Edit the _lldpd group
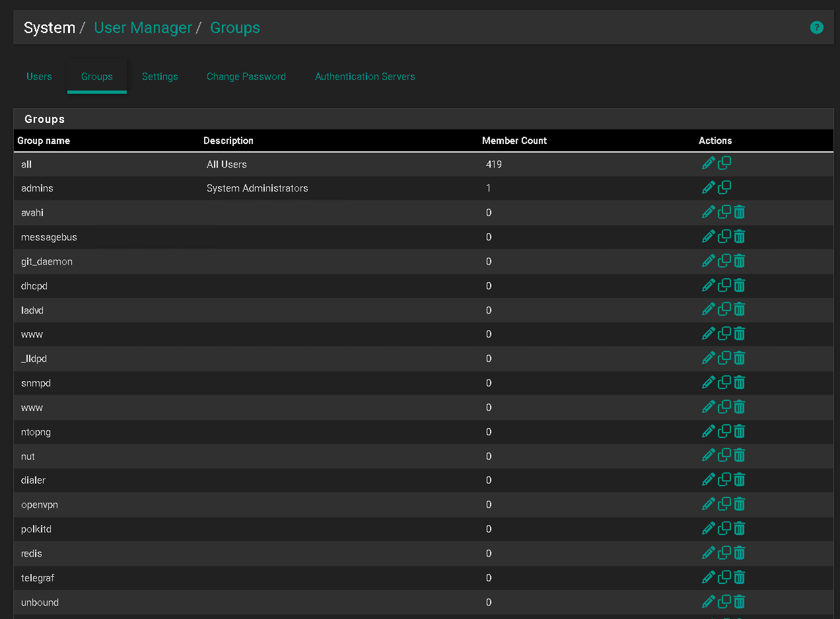Viewport: 840px width, 619px height. pos(709,358)
